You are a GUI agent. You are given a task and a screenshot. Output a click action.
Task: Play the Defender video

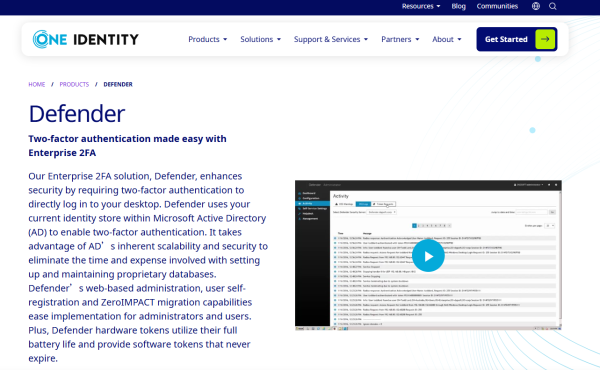(x=428, y=256)
